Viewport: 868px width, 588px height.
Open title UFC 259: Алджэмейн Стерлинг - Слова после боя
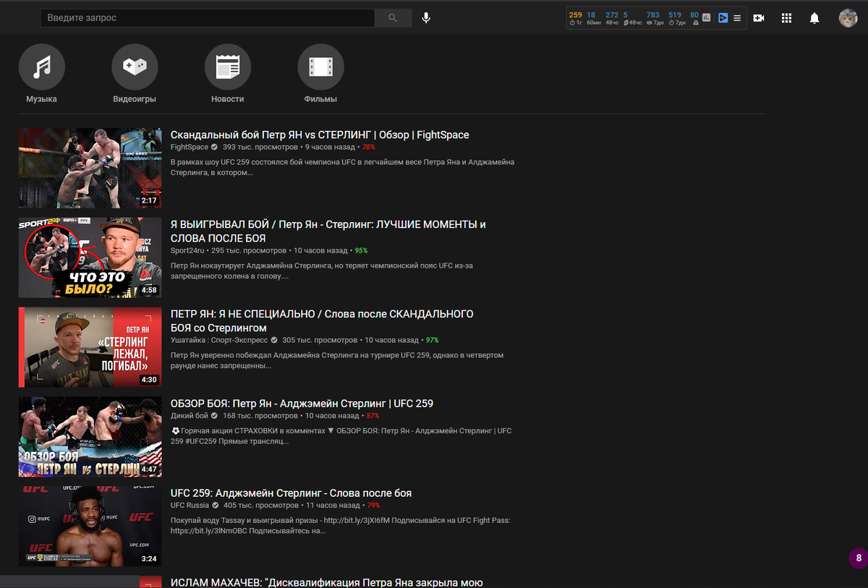291,493
